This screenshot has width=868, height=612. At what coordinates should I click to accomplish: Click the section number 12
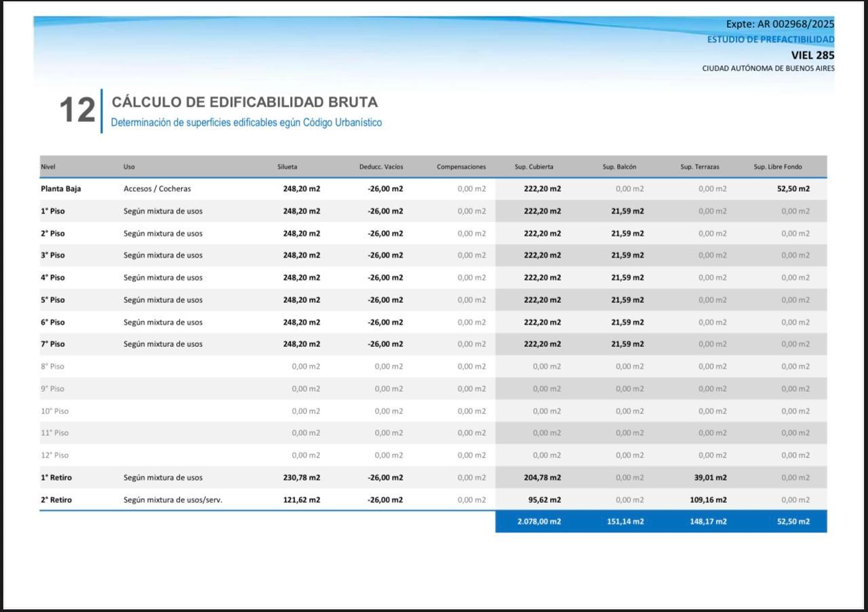(77, 110)
